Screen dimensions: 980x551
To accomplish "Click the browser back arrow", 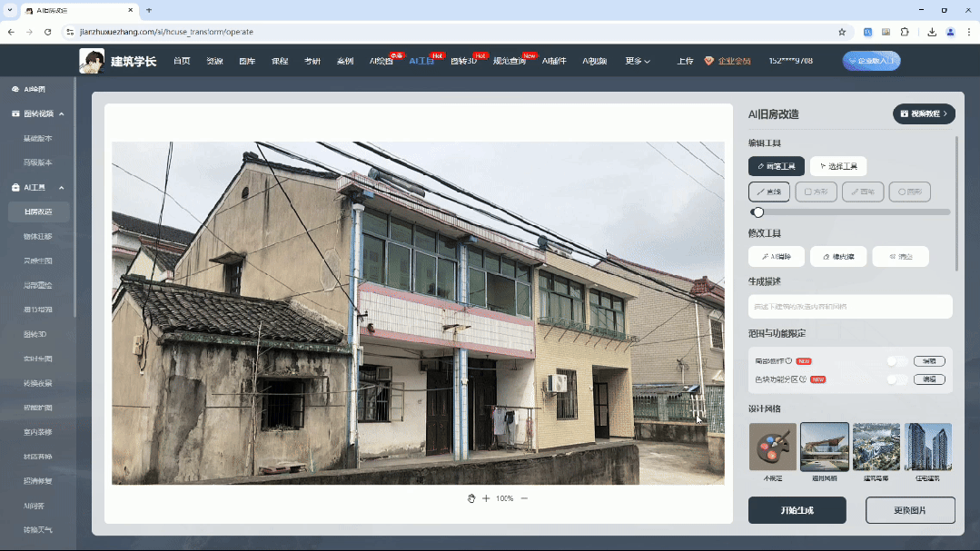I will 11,32.
